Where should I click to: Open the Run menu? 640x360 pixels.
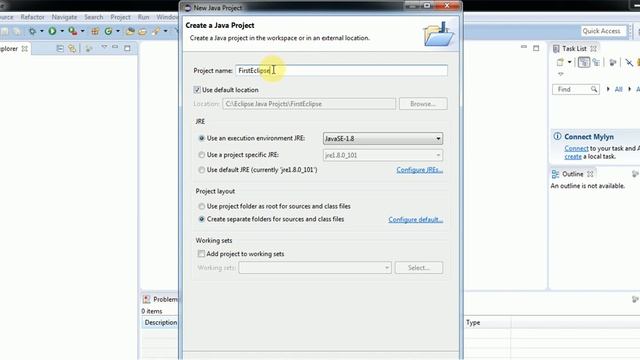pos(143,17)
